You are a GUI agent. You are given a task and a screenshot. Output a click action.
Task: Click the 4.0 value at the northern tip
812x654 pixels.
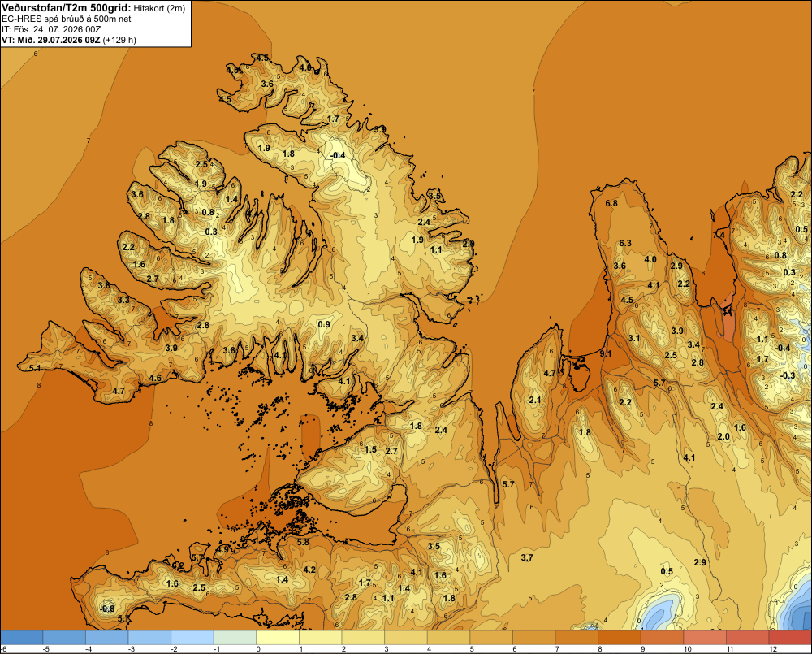pos(305,67)
